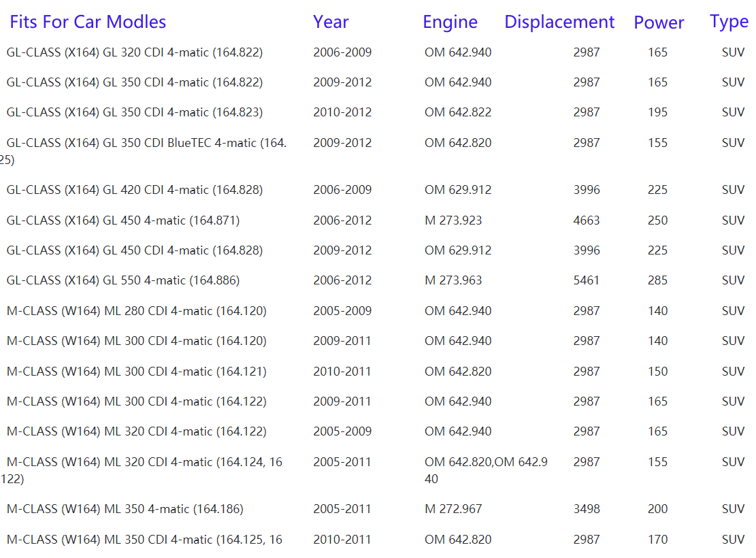Select the Engine column header
Viewport: 756px width, 558px height.
point(450,22)
